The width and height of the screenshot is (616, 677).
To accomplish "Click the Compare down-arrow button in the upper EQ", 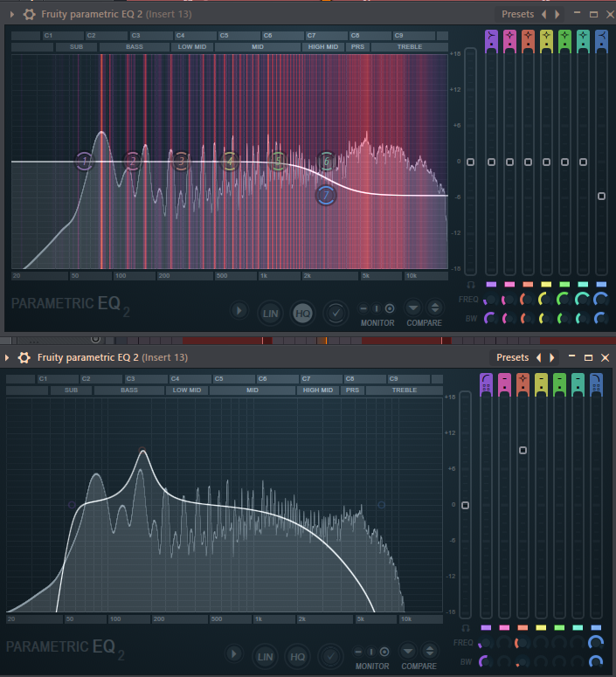I will [x=413, y=308].
